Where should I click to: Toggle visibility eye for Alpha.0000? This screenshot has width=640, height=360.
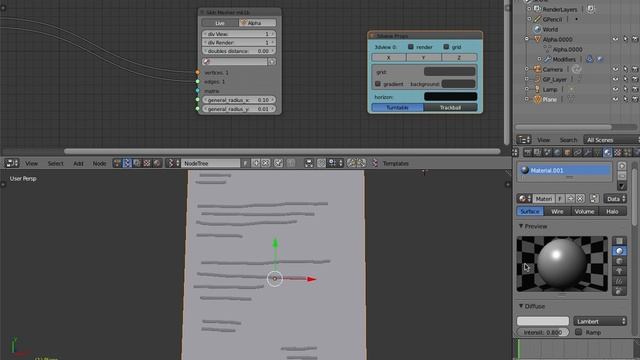pos(615,39)
